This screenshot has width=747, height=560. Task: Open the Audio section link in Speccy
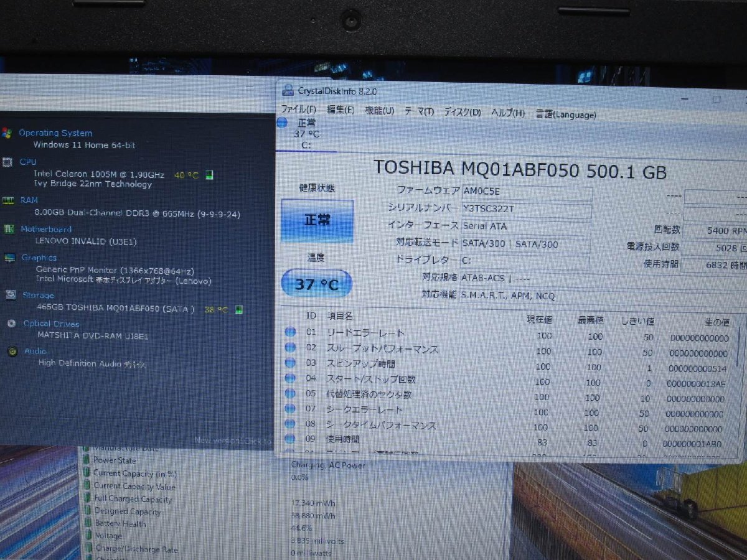35,351
